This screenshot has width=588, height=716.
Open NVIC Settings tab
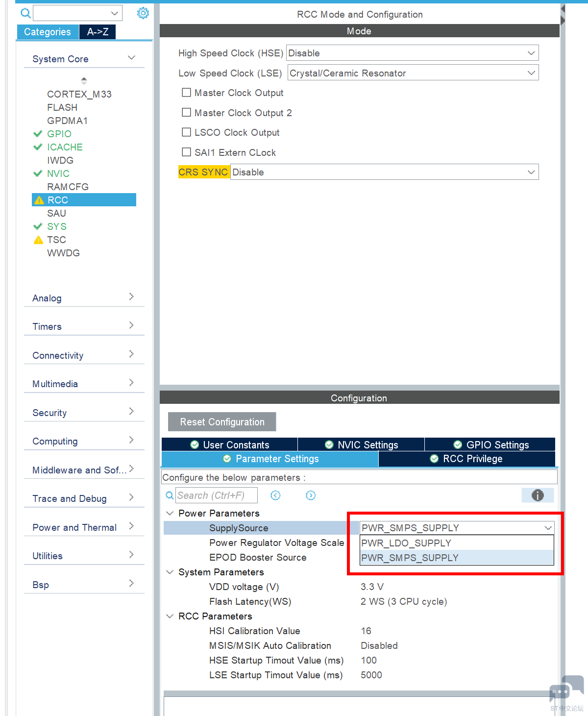361,444
